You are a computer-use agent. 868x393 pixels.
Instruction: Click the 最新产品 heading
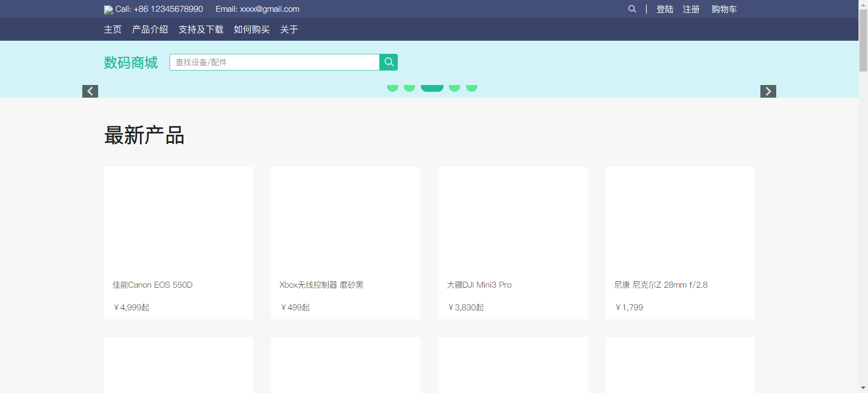pos(144,135)
